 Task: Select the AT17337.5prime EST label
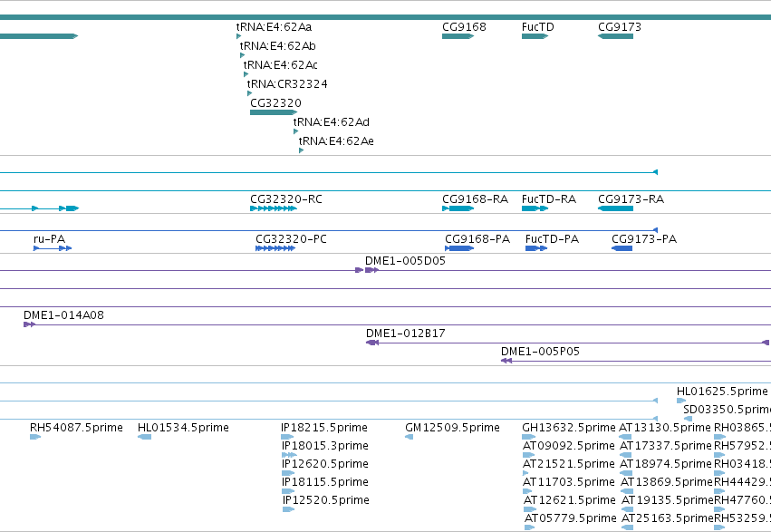coord(666,446)
